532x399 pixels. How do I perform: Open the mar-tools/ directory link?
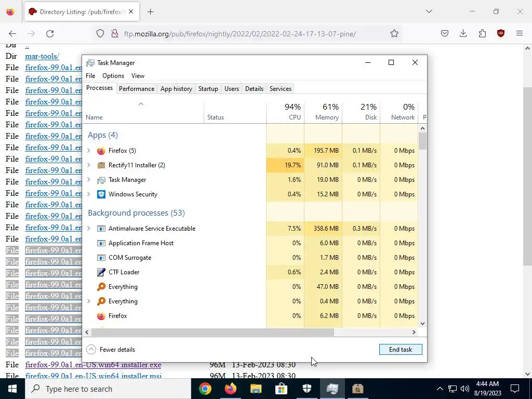42,56
